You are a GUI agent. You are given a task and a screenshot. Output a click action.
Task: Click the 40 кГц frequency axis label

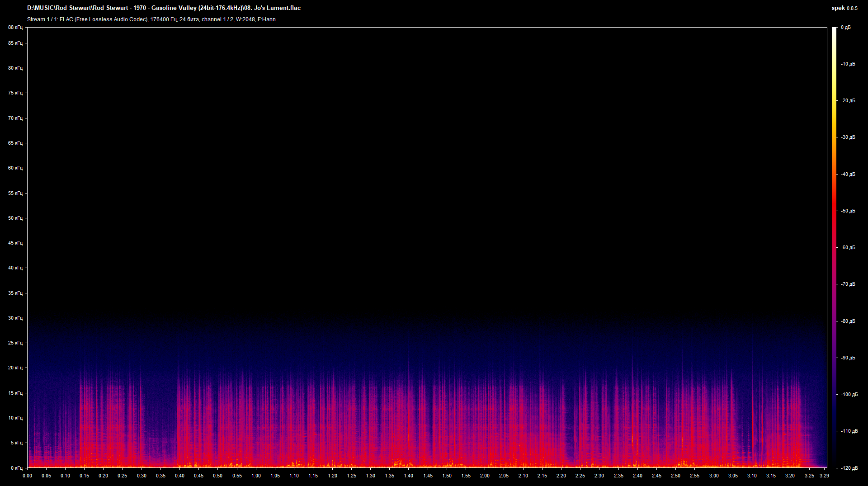pyautogui.click(x=15, y=268)
